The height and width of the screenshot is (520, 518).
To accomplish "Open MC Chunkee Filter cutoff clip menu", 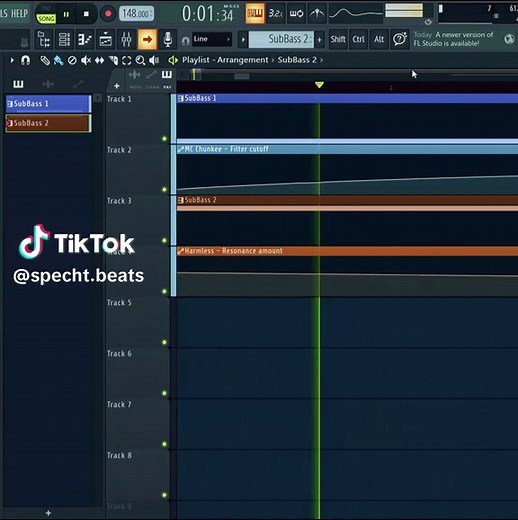I will tap(181, 149).
